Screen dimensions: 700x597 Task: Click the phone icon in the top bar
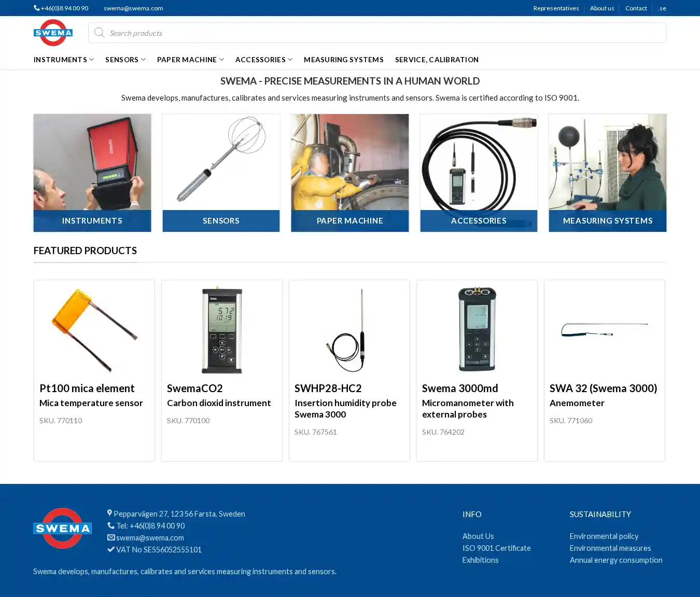(x=36, y=8)
